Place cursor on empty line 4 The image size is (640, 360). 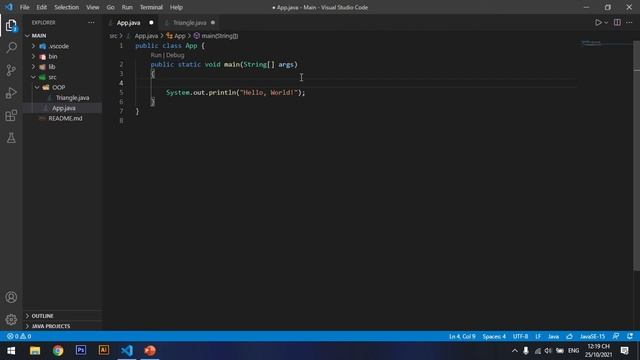pos(355,83)
